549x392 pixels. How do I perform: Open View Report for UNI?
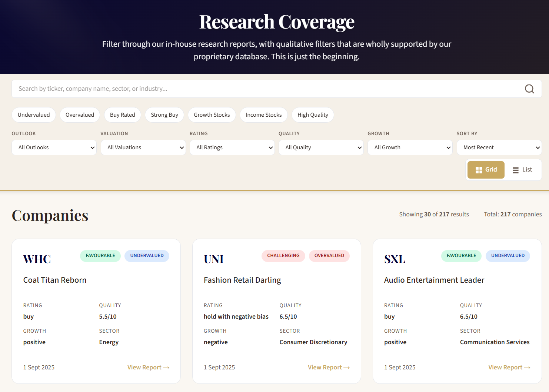click(329, 367)
